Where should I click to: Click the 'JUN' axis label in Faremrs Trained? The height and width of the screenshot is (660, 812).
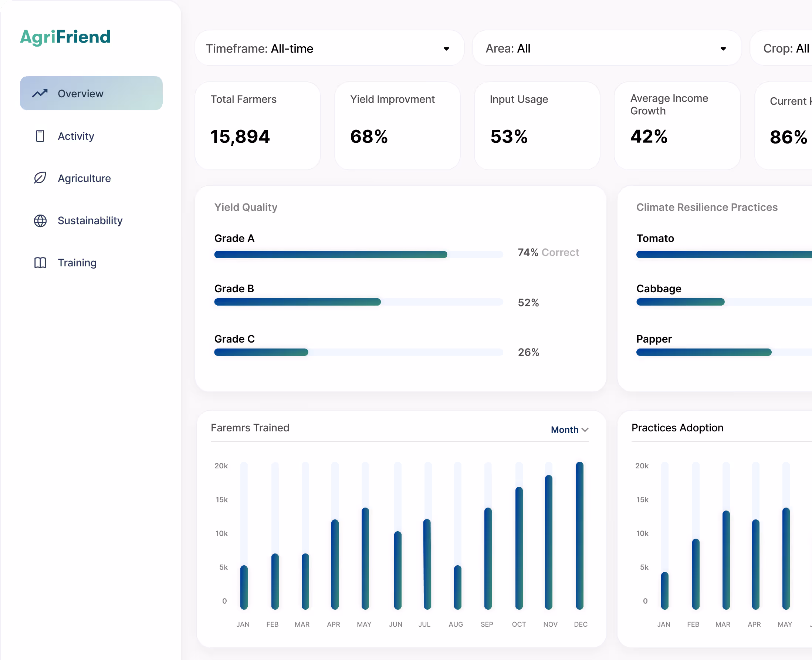(x=396, y=624)
